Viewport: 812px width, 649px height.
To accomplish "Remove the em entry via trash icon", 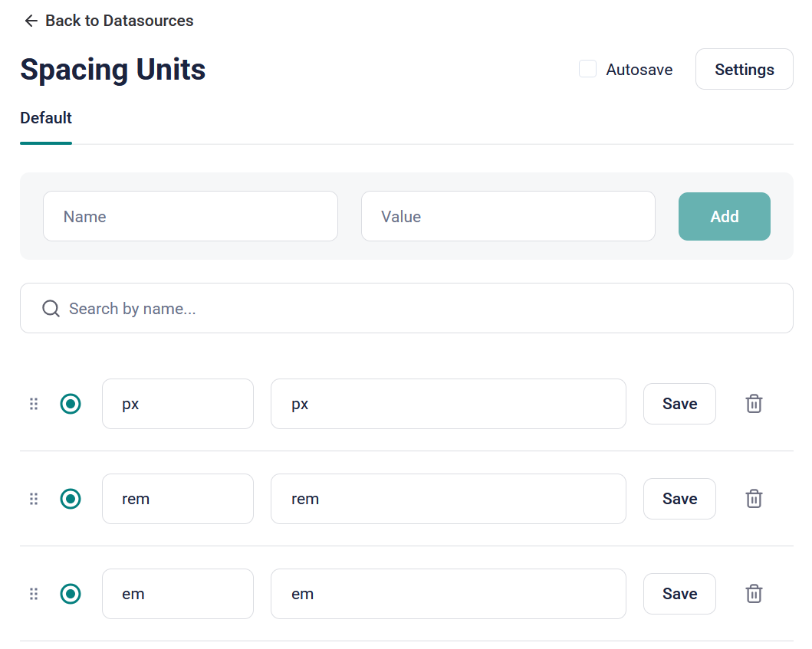I will (754, 594).
